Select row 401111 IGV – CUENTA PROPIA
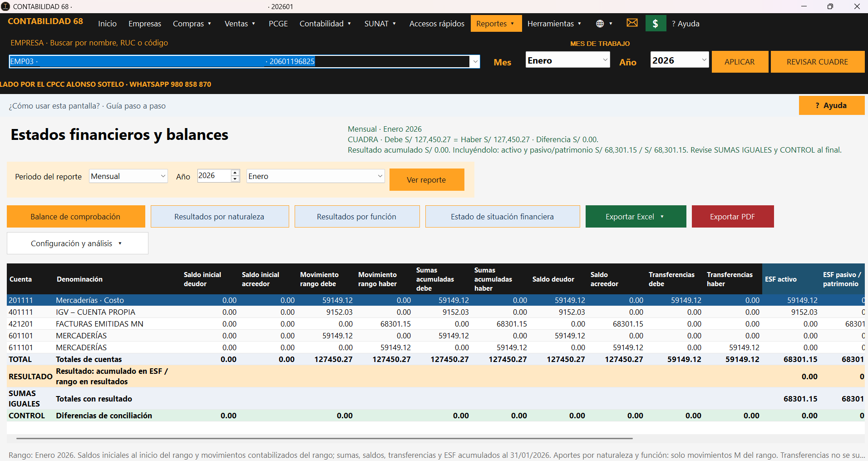 (436, 312)
